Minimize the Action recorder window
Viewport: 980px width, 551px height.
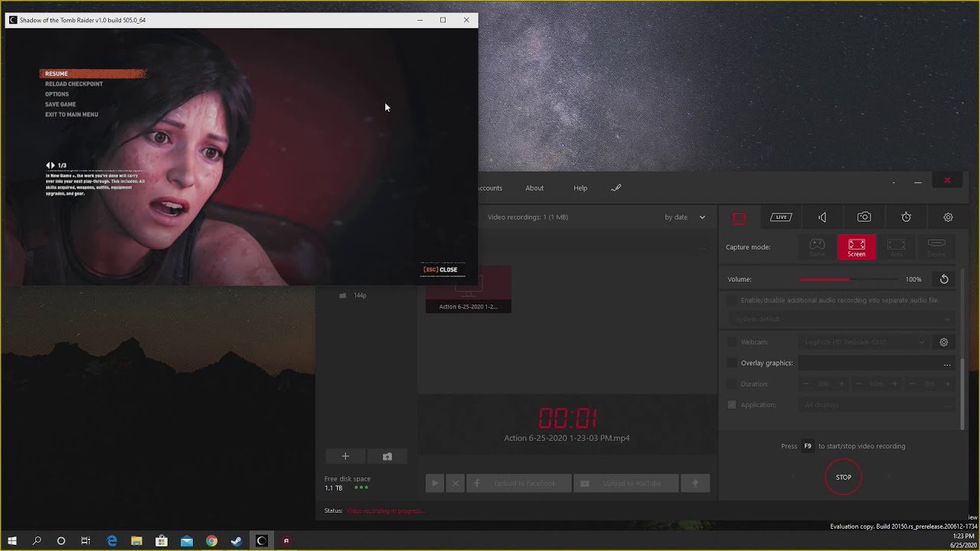pyautogui.click(x=918, y=181)
